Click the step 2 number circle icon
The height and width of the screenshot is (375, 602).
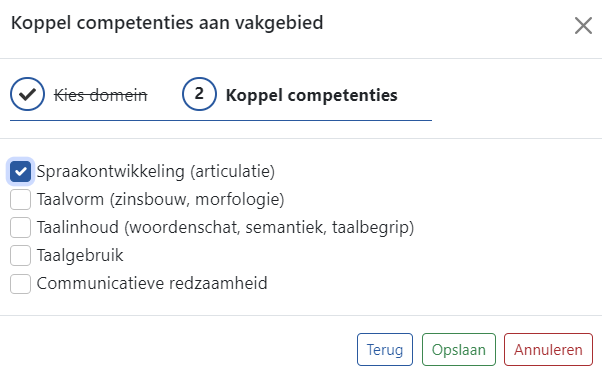[x=199, y=94]
